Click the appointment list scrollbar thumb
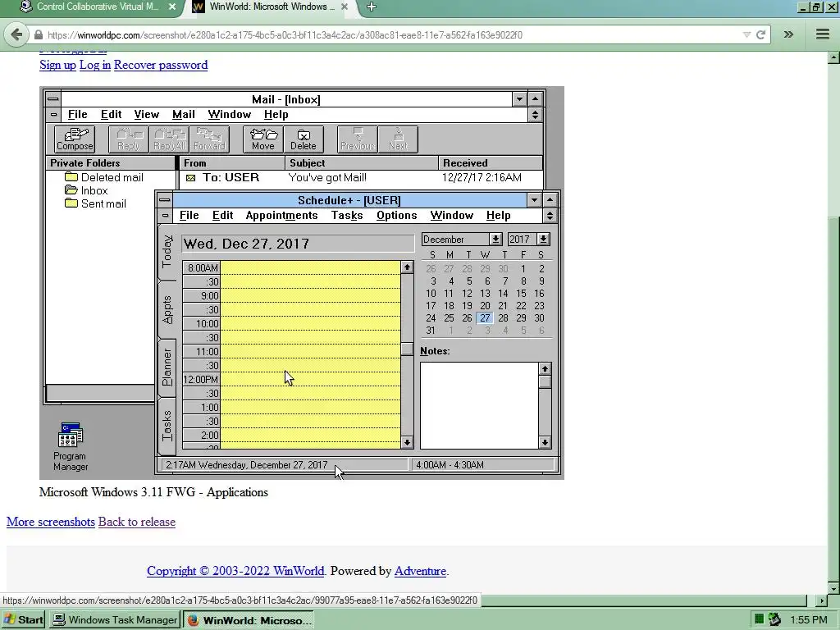Screen dimensions: 840x630 (x=407, y=349)
